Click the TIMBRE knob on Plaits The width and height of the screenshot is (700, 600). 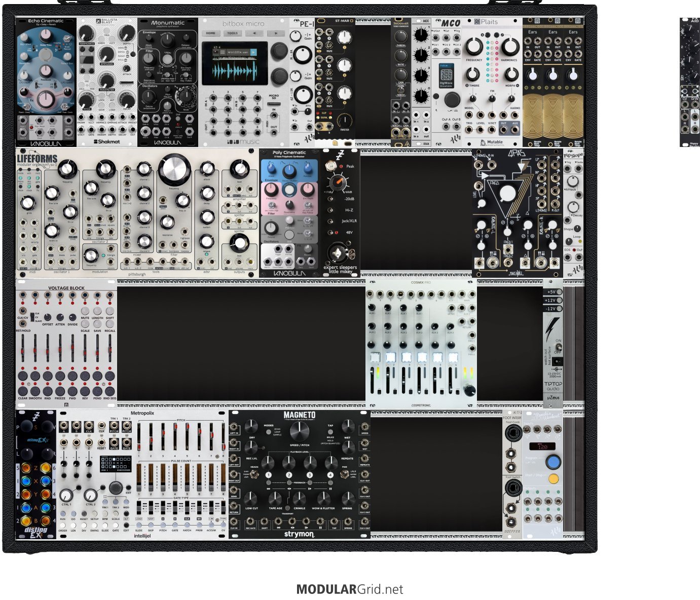coord(473,76)
